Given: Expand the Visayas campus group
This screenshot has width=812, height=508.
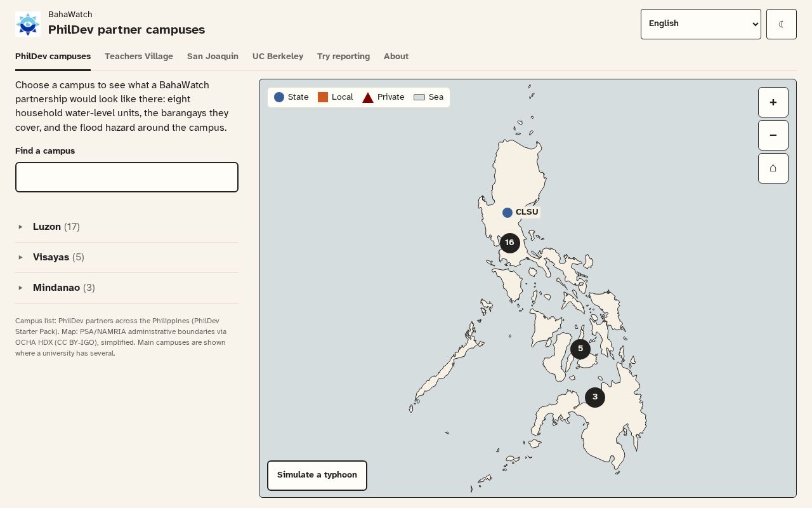Looking at the screenshot, I should click(x=127, y=257).
